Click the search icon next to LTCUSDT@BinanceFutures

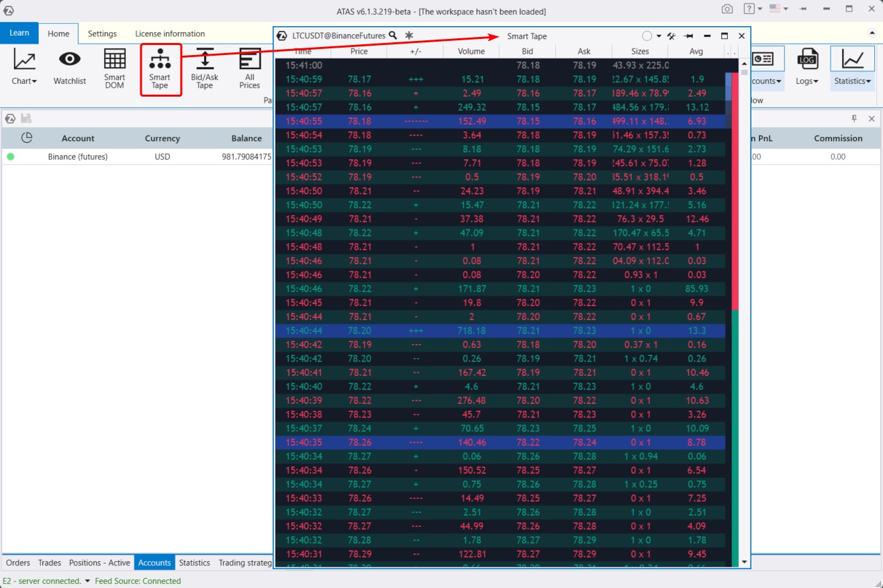pyautogui.click(x=393, y=36)
